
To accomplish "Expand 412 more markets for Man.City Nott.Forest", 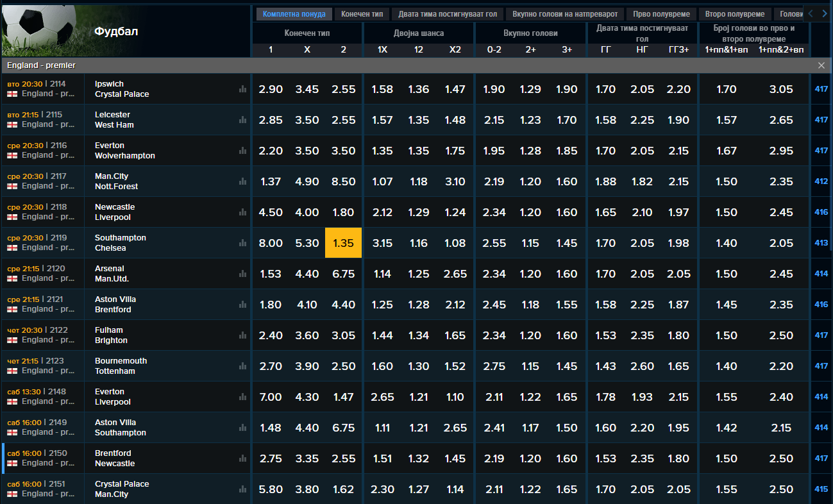I will [x=821, y=181].
